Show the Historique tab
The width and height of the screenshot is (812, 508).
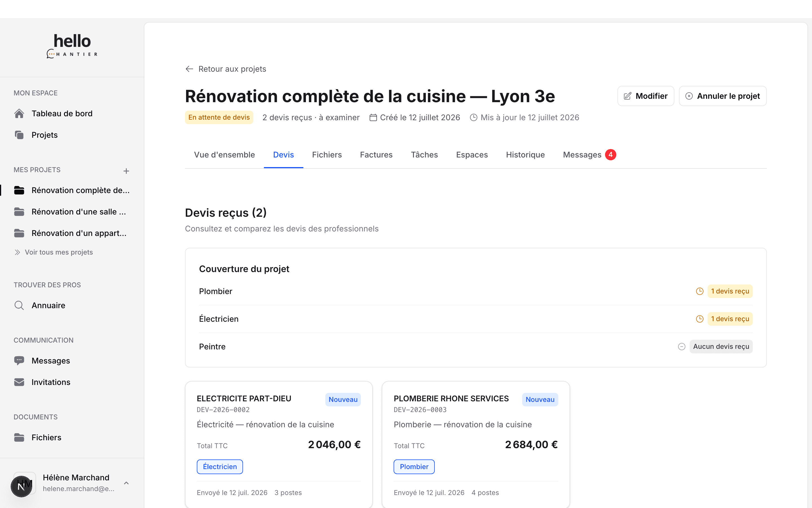click(x=525, y=155)
